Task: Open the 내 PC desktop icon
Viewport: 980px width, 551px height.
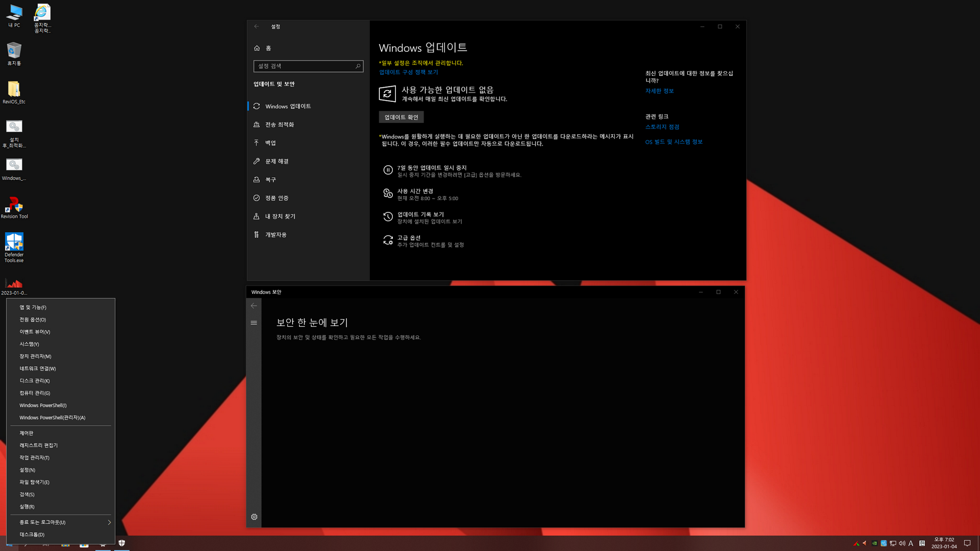Action: coord(14,16)
